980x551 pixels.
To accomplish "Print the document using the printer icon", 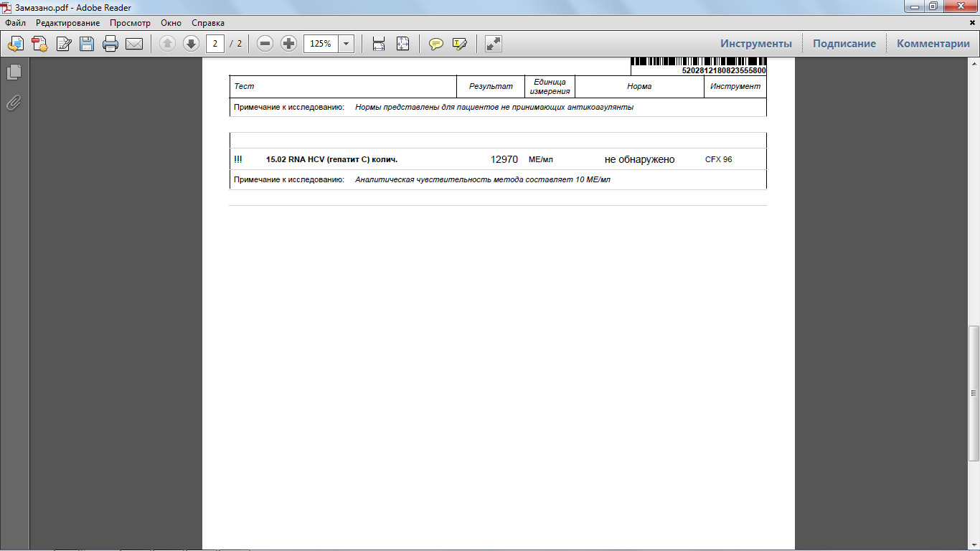I will coord(110,44).
